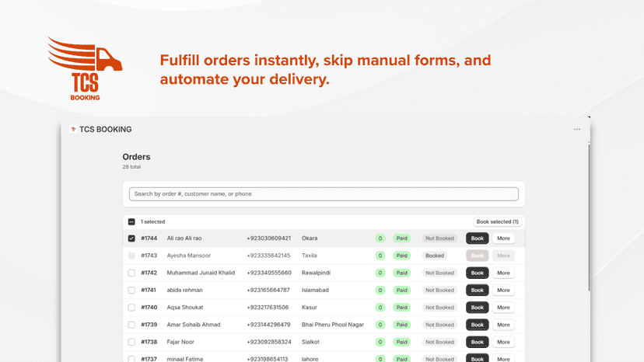Open More dropdown for order #1741
The image size is (644, 362).
[x=503, y=291]
